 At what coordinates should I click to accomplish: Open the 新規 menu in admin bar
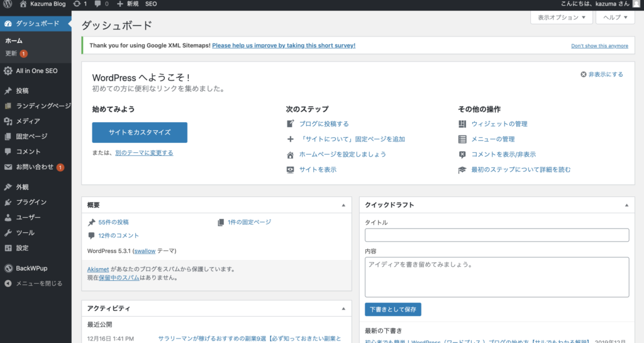(128, 4)
